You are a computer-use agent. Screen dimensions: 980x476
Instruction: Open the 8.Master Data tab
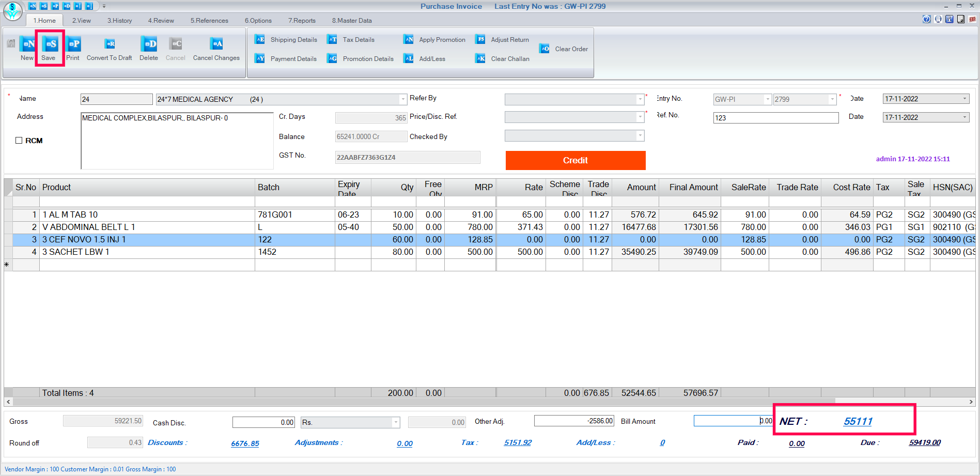351,21
